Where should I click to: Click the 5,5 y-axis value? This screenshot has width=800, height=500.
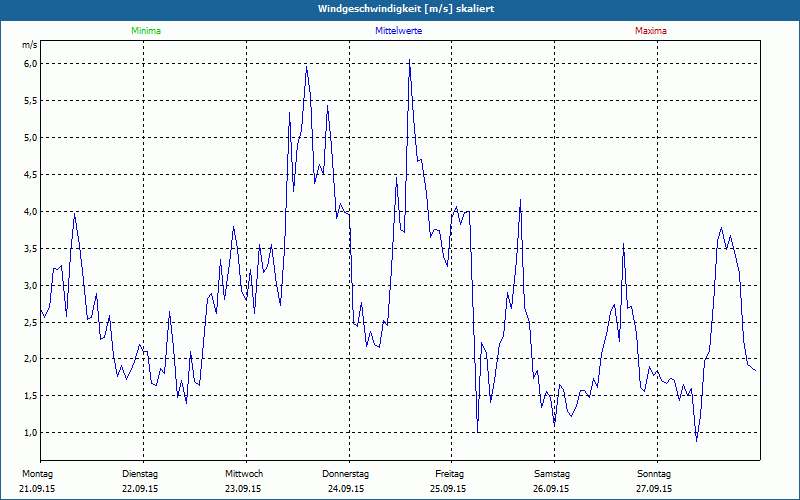click(31, 101)
